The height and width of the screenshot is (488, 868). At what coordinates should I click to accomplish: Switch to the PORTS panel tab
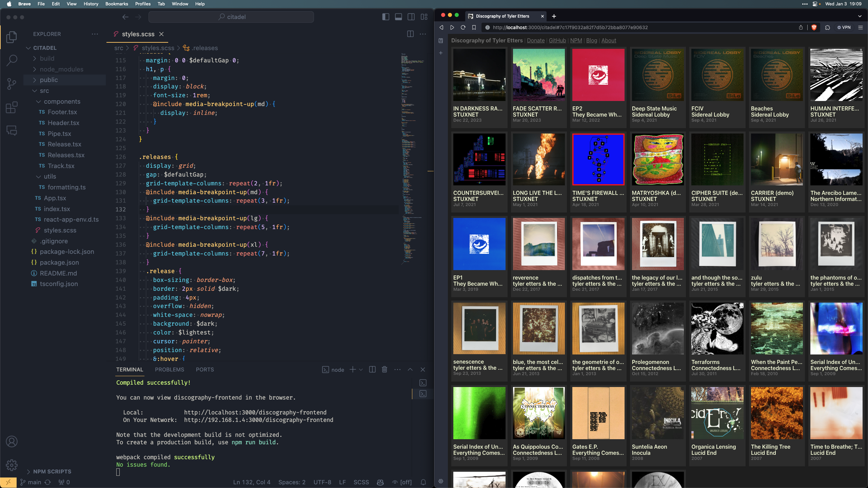[x=205, y=369]
